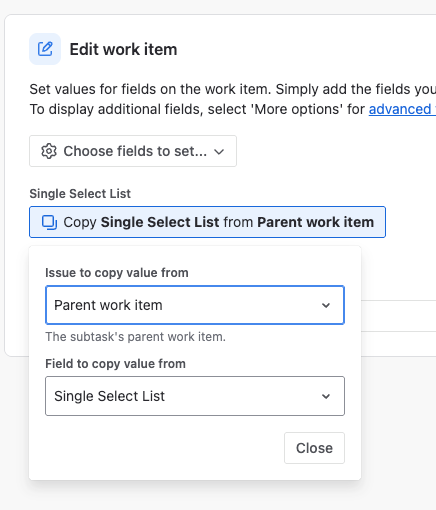
Task: Click the subtask's parent work item helper text
Action: pyautogui.click(x=135, y=337)
